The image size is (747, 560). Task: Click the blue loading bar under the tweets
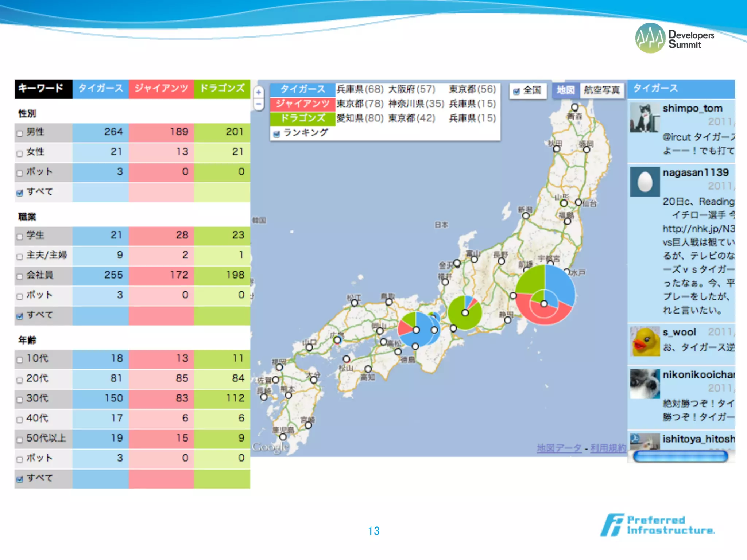[680, 456]
